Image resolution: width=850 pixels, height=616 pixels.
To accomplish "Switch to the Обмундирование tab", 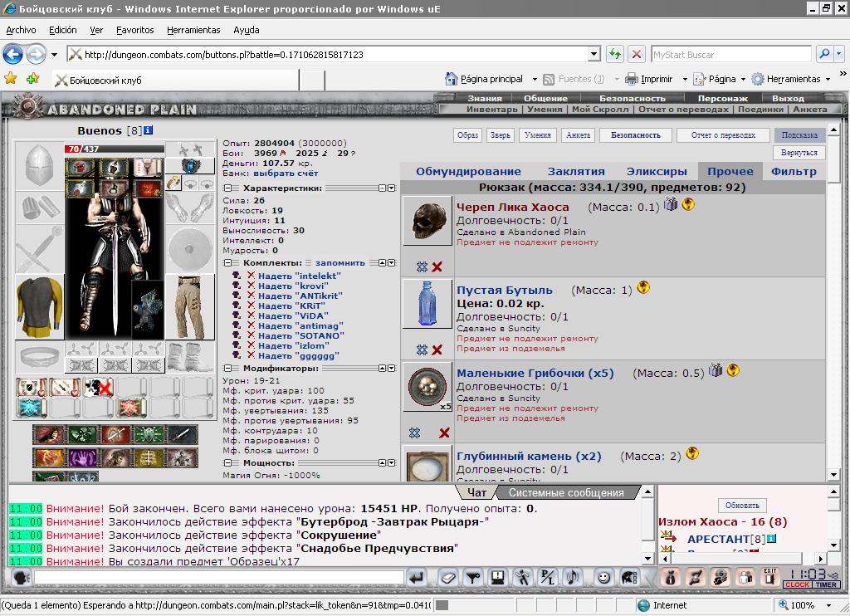I will (x=468, y=171).
